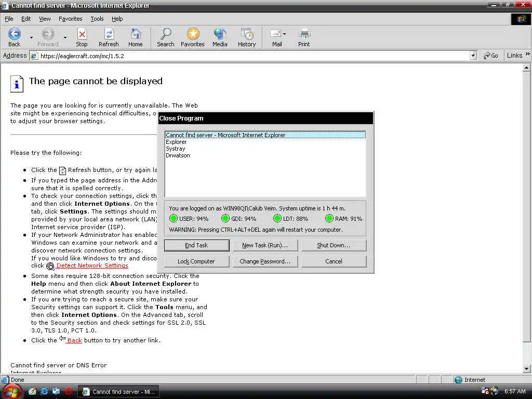Screen dimensions: 532x399
Task: Click the New Task (Run)... button
Action: tap(265, 245)
